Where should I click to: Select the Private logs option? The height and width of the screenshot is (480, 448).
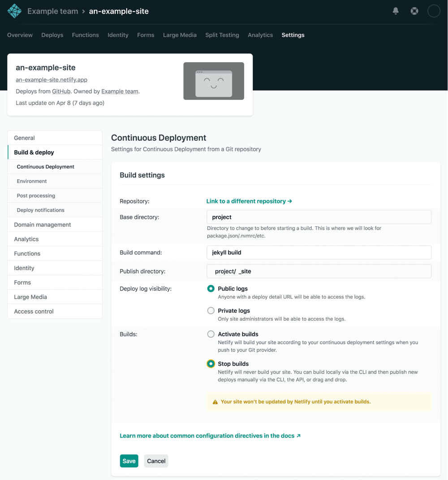tap(211, 311)
